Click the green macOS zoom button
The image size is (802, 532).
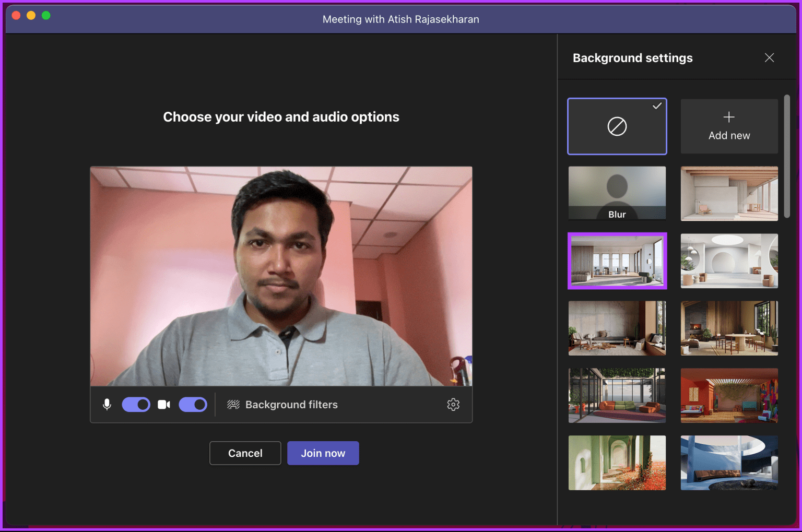(x=46, y=15)
